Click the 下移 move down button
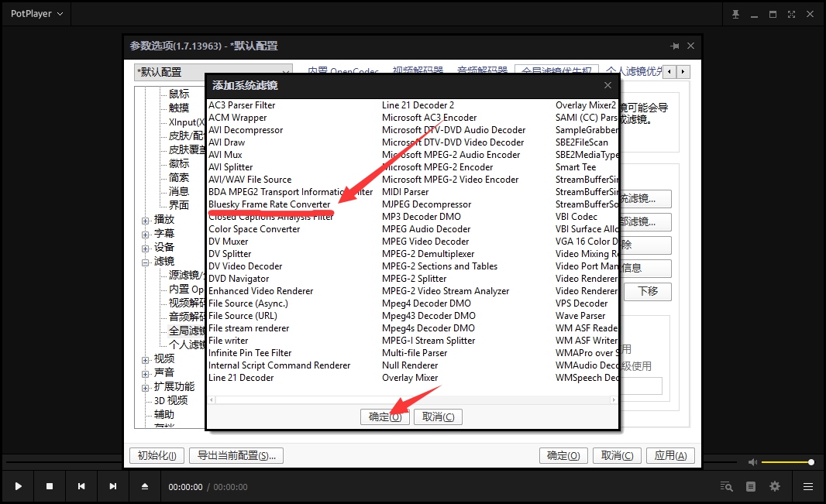826x504 pixels. [648, 291]
